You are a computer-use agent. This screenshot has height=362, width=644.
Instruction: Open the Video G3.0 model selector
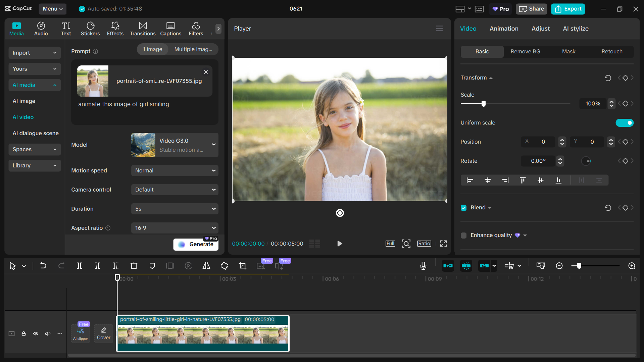click(175, 145)
